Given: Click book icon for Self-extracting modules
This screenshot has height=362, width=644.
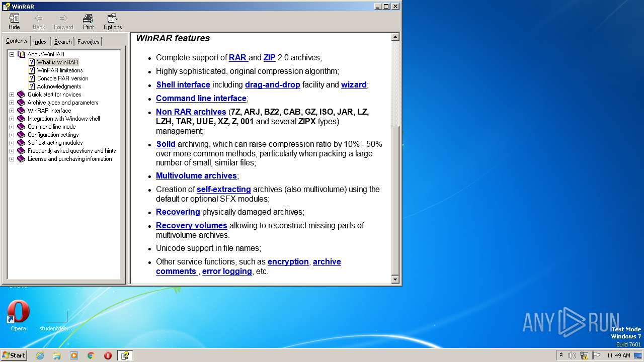Looking at the screenshot, I should [21, 143].
